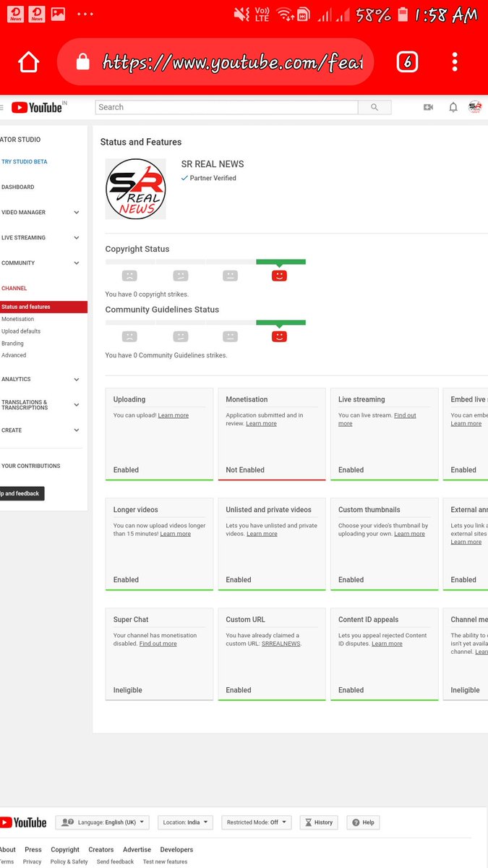The width and height of the screenshot is (488, 868).
Task: Click Learn more in Uploading card
Action: [174, 415]
